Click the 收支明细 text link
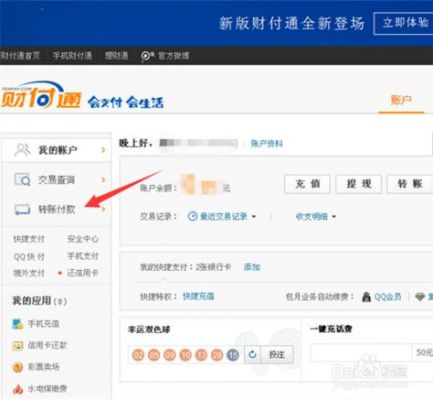 312,217
